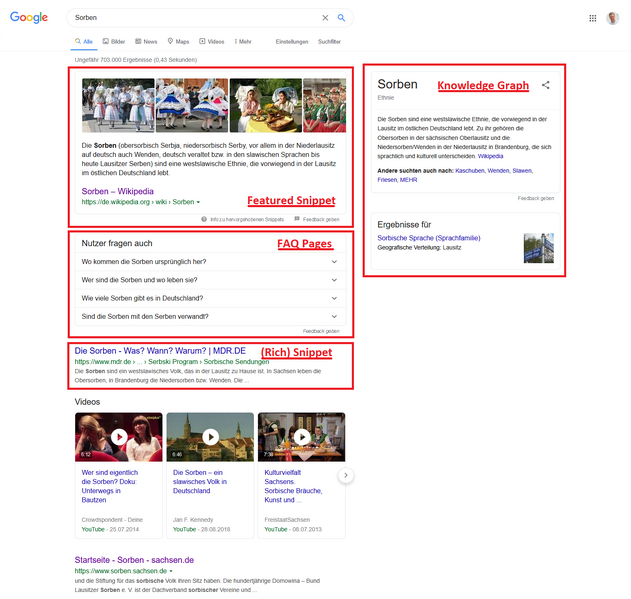Click 'YouTube - 08.07.2013' source text
Screen dimensions: 631x599
coord(293,529)
